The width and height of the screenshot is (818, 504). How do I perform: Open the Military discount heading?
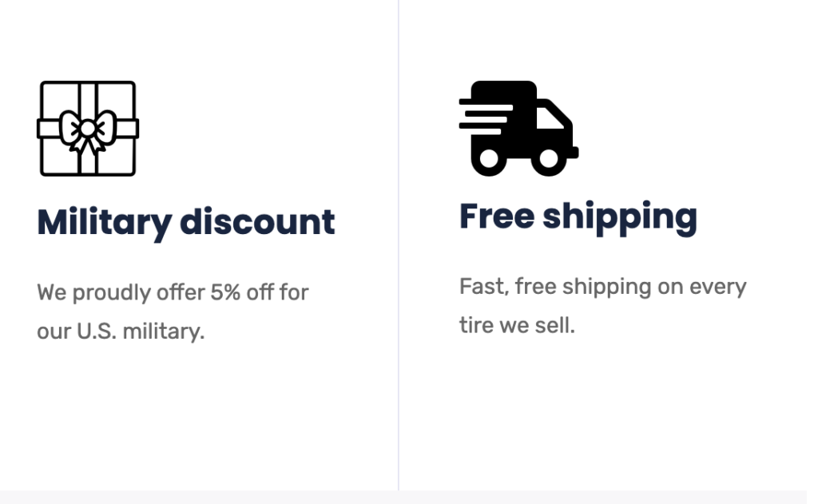pos(186,223)
